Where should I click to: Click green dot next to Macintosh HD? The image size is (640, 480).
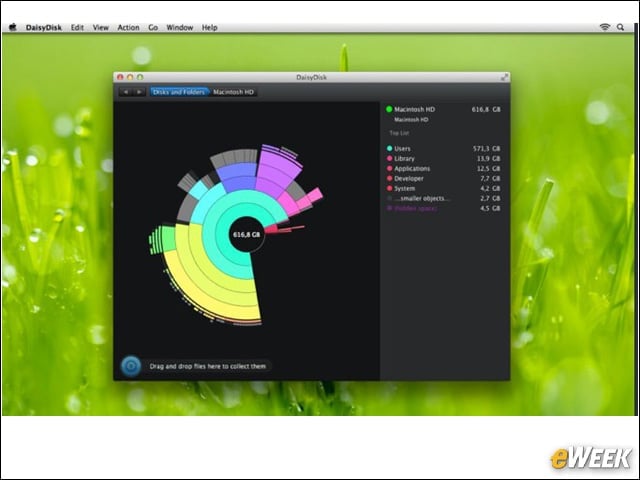click(x=389, y=109)
